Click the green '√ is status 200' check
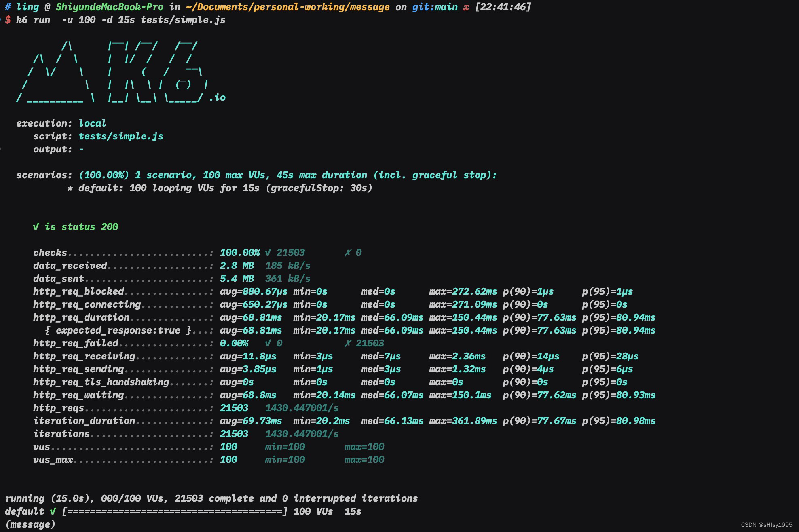 pyautogui.click(x=76, y=227)
